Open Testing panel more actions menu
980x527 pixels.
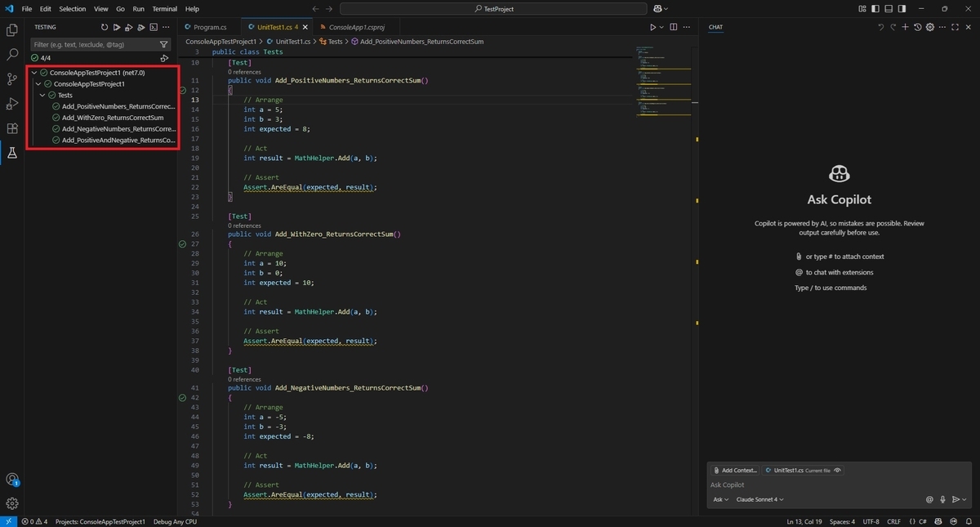click(166, 27)
